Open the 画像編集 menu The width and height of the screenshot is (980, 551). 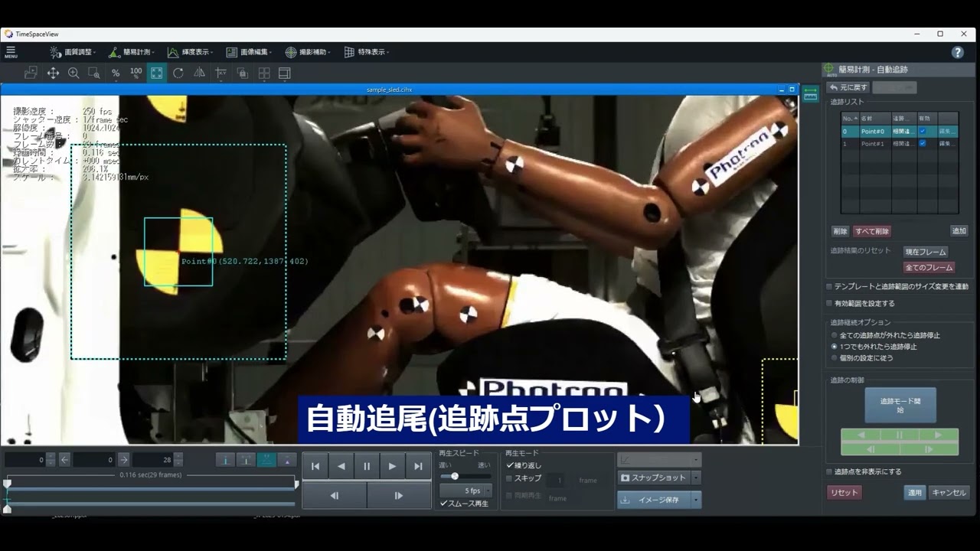coord(249,52)
